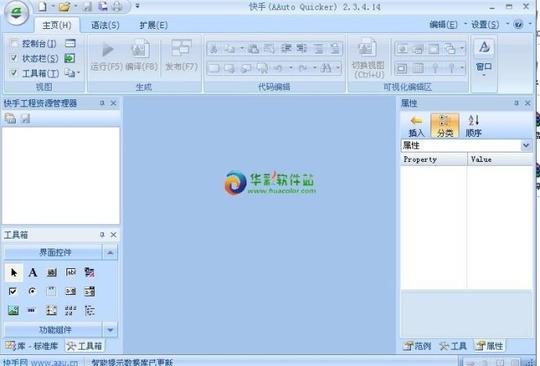
Task: Switch to the 语法(S) ribbon tab
Action: pyautogui.click(x=105, y=25)
